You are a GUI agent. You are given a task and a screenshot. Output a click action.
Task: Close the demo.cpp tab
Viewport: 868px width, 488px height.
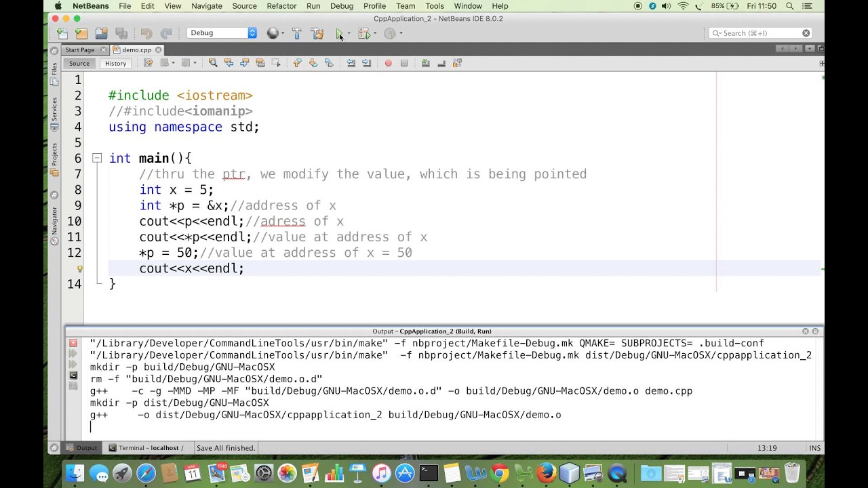(158, 49)
